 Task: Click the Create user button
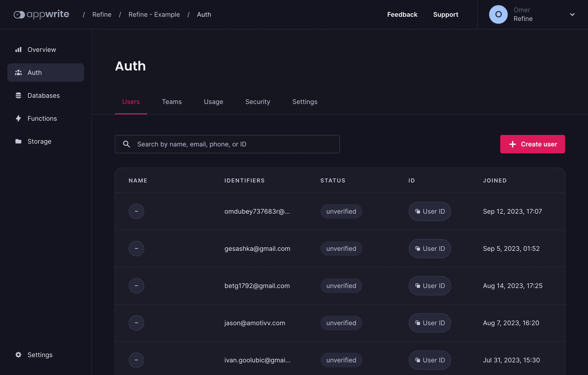click(x=532, y=144)
